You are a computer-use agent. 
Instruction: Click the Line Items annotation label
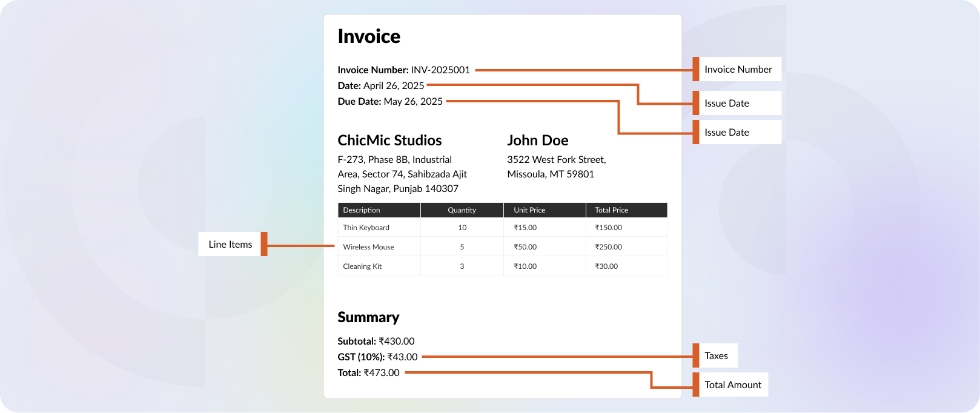pyautogui.click(x=230, y=245)
